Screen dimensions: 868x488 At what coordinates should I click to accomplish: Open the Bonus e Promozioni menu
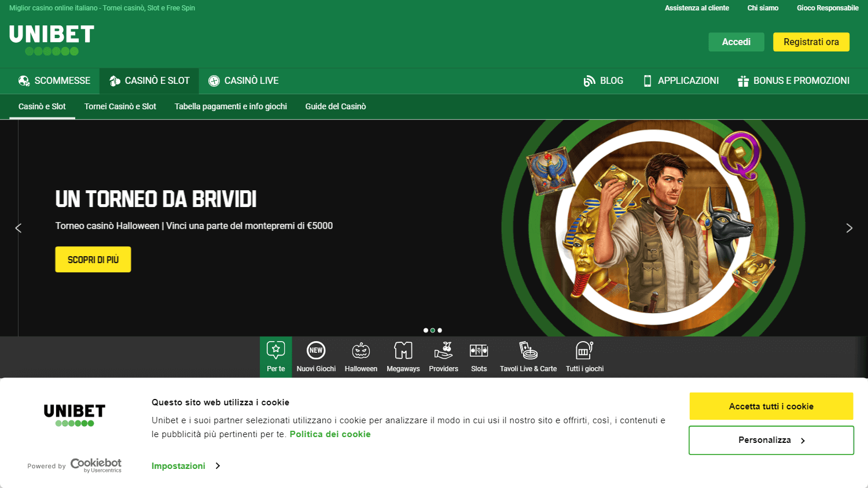click(x=793, y=81)
